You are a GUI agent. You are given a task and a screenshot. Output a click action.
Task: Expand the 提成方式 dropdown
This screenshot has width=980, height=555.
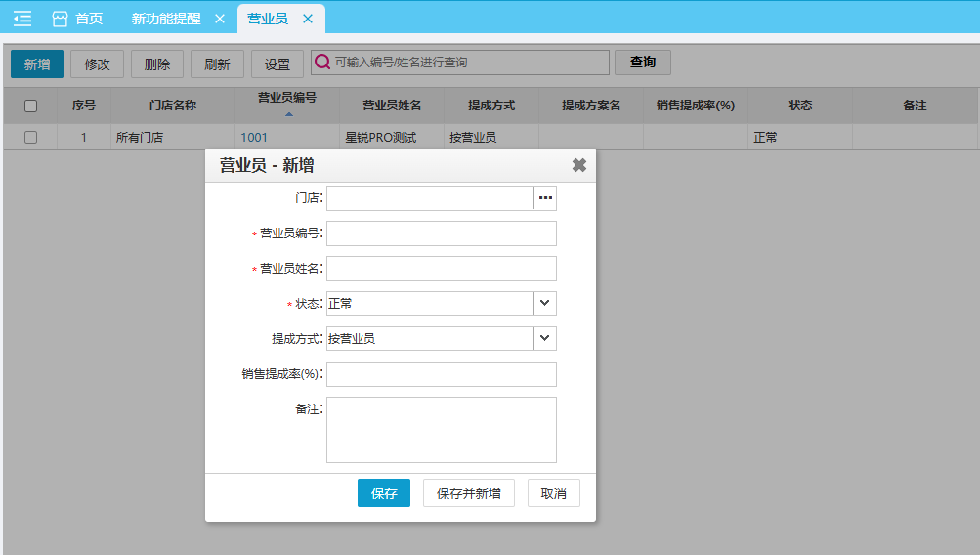[545, 339]
